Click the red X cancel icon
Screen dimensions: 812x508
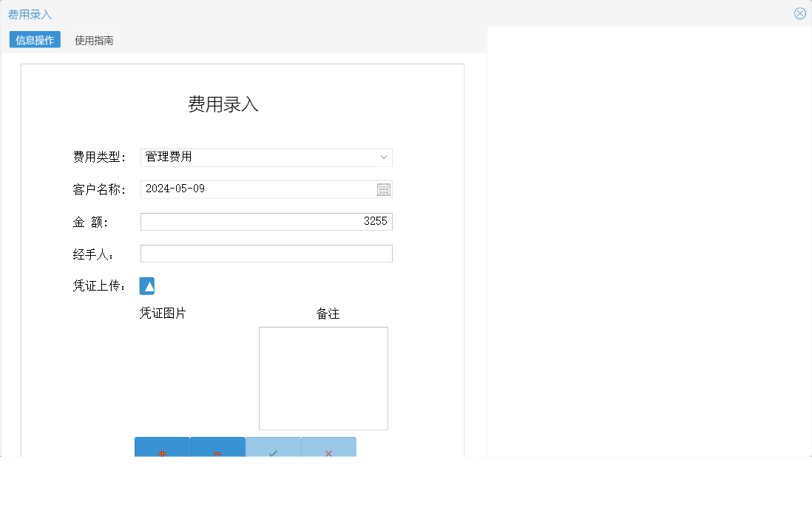coord(328,450)
